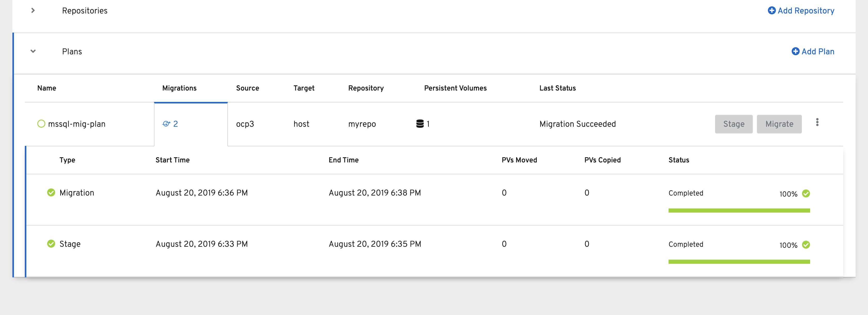Open the kebab menu on mssql-mig-plan row
Viewport: 868px width, 315px height.
click(817, 123)
